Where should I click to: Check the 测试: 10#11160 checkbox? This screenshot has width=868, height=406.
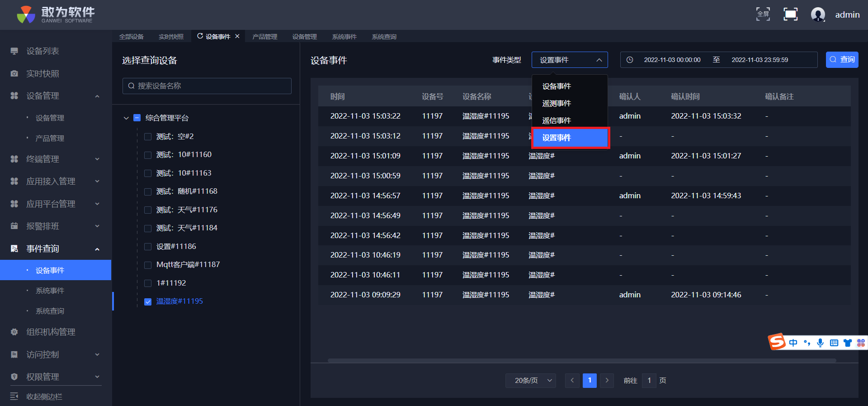click(148, 155)
